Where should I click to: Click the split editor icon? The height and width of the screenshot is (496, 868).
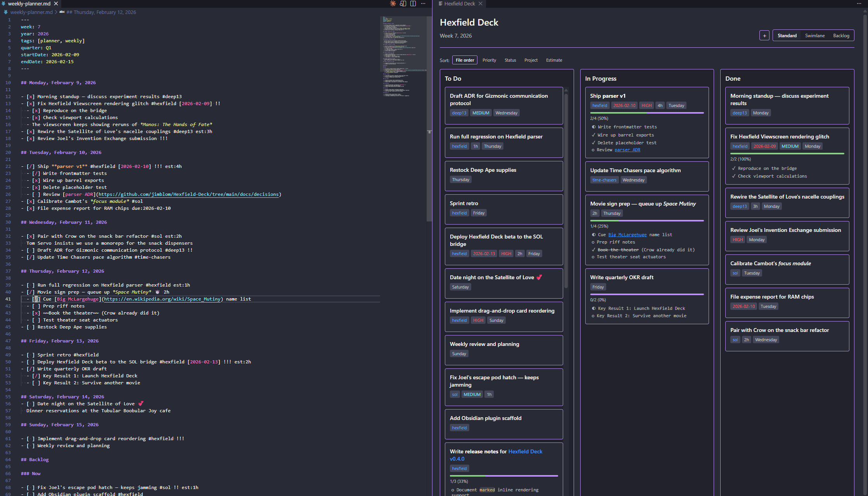coord(413,3)
